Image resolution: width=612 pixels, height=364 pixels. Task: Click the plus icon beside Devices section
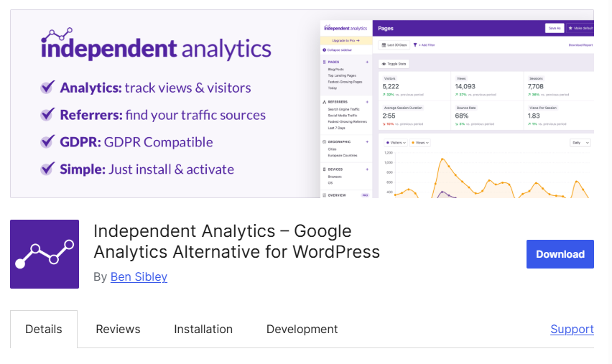click(x=367, y=169)
